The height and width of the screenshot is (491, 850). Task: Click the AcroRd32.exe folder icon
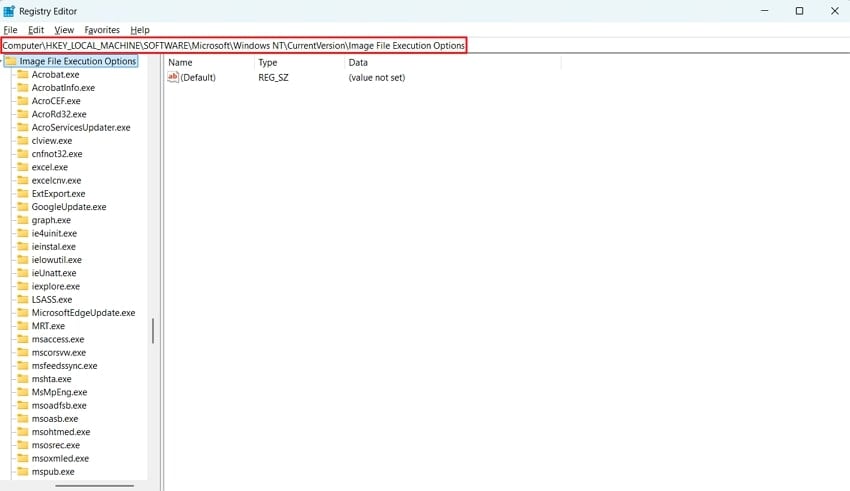[23, 114]
